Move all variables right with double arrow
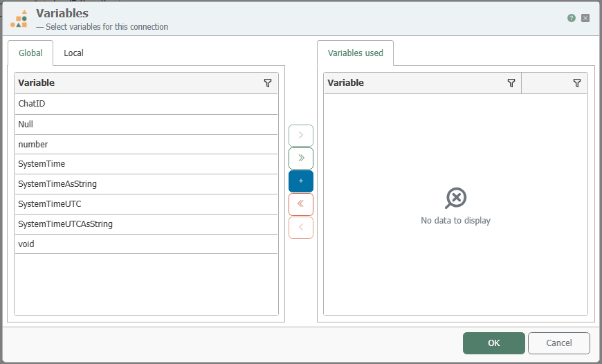The height and width of the screenshot is (364, 602). click(x=301, y=158)
